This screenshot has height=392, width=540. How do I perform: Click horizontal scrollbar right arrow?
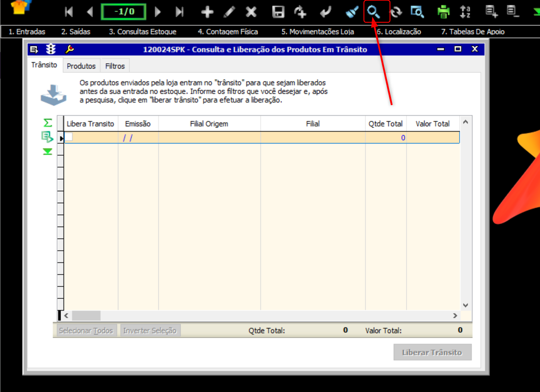tap(455, 316)
